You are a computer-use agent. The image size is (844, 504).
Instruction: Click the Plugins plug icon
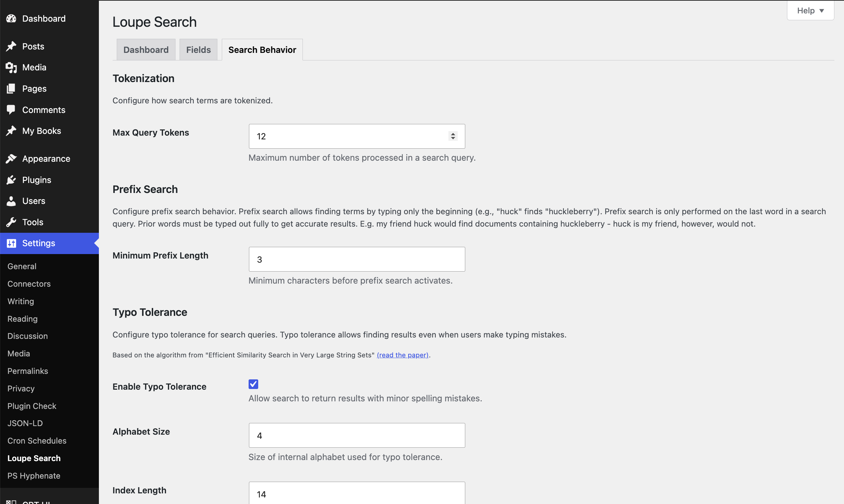tap(11, 180)
